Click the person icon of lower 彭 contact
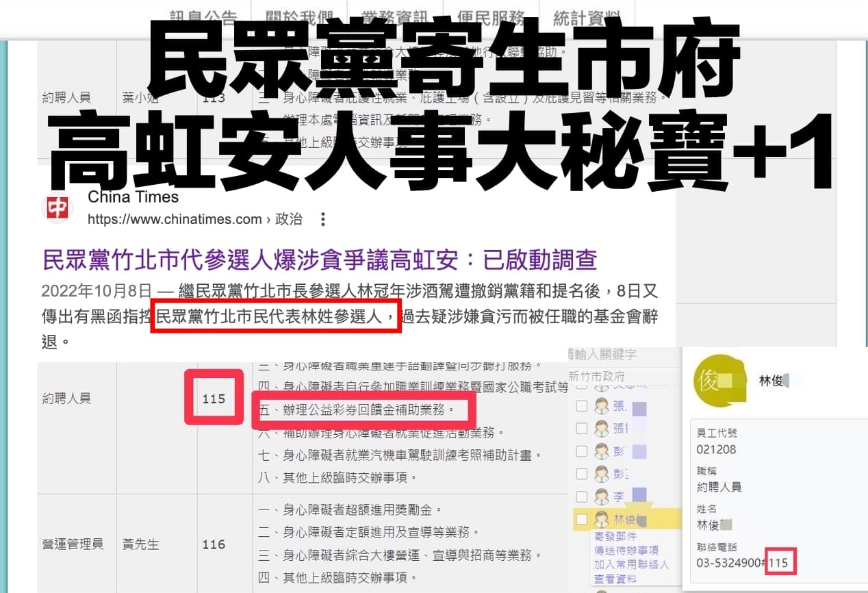Screen dimensions: 868x593 (602, 473)
